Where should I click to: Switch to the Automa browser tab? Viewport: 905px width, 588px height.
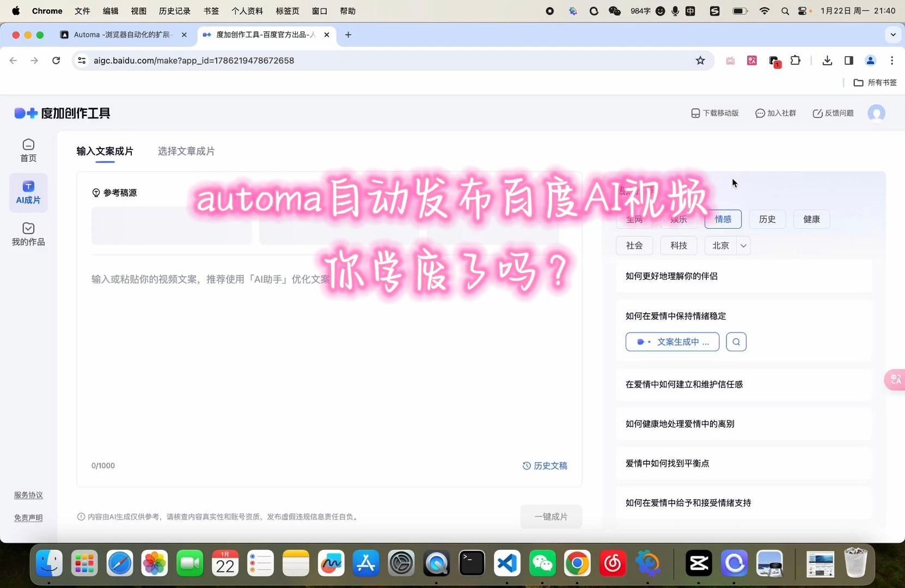pos(124,35)
